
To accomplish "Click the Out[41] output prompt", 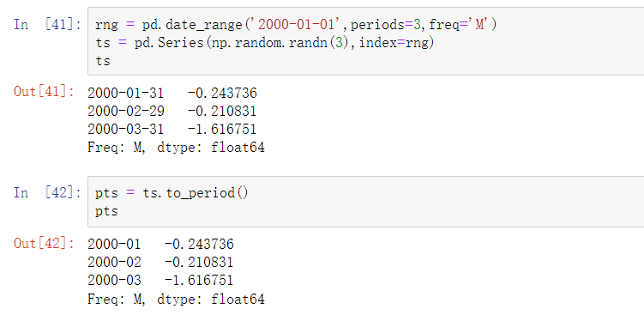I will 45,91.
